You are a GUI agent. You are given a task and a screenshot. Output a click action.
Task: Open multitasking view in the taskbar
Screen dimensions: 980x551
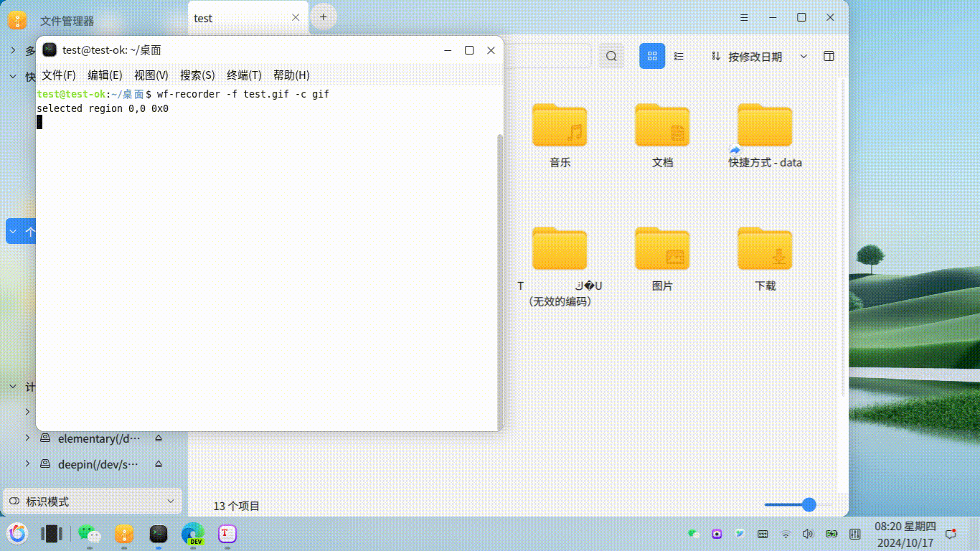(x=52, y=534)
